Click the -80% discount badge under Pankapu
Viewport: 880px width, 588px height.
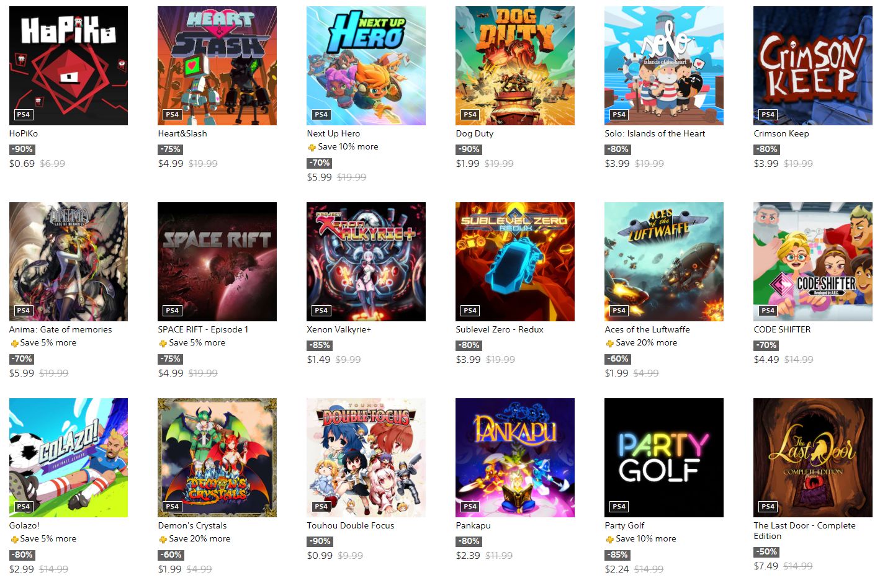click(x=469, y=541)
